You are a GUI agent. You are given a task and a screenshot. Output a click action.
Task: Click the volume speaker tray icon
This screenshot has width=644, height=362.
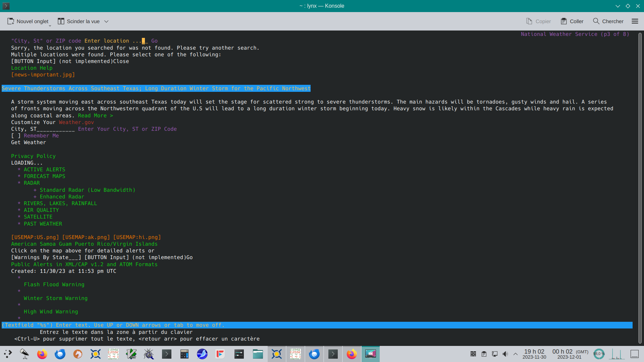[x=505, y=354]
